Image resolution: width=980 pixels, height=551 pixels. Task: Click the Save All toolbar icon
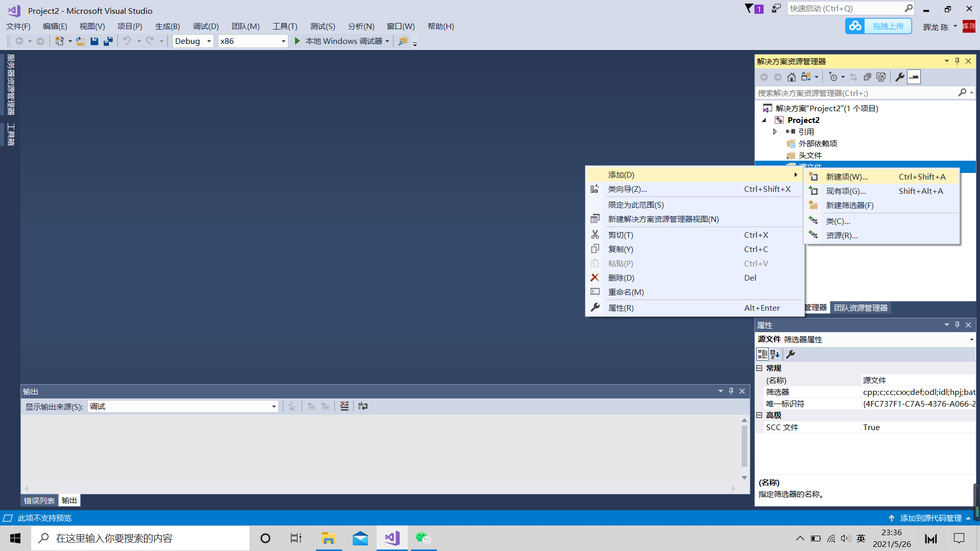(108, 41)
